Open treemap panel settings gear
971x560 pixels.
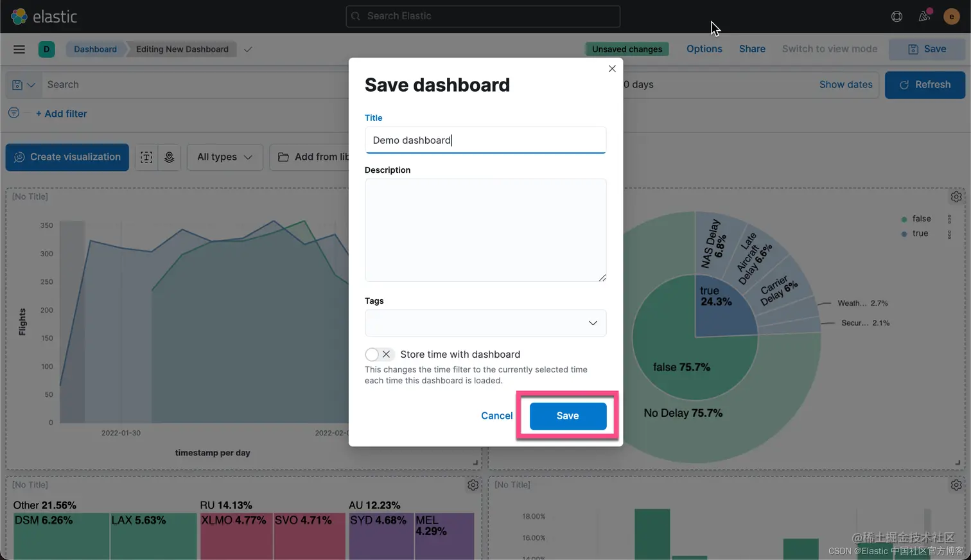[x=473, y=486]
